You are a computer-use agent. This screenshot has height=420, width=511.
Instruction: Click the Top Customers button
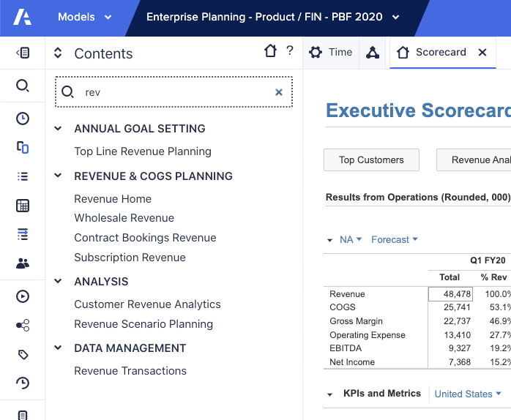tap(371, 160)
